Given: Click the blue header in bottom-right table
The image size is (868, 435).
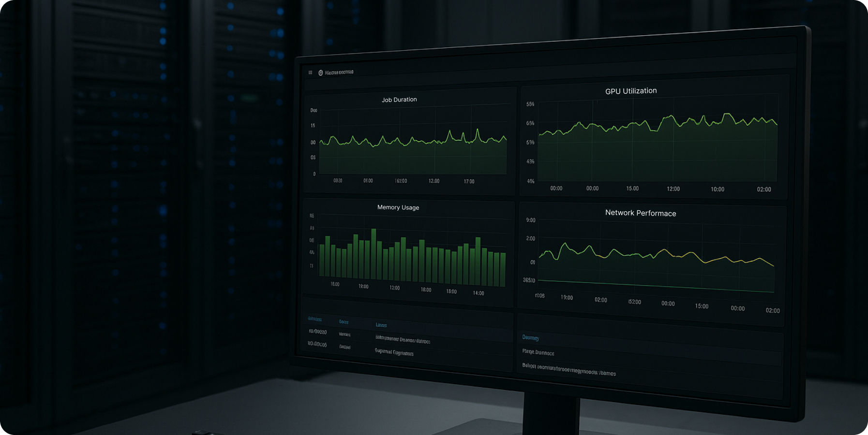Looking at the screenshot, I should point(530,337).
